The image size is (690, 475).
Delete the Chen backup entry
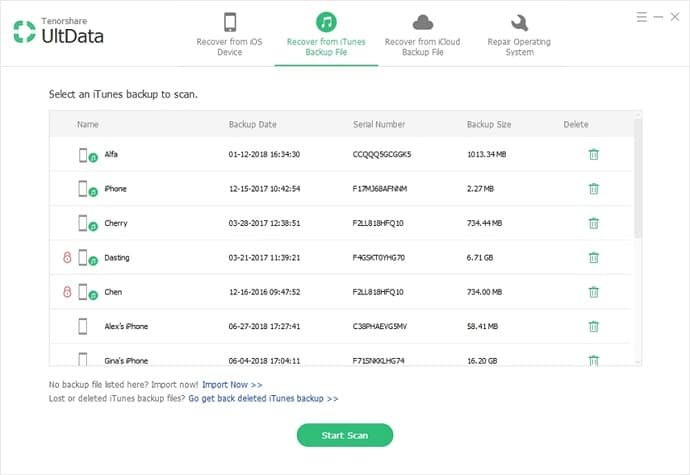pyautogui.click(x=594, y=292)
